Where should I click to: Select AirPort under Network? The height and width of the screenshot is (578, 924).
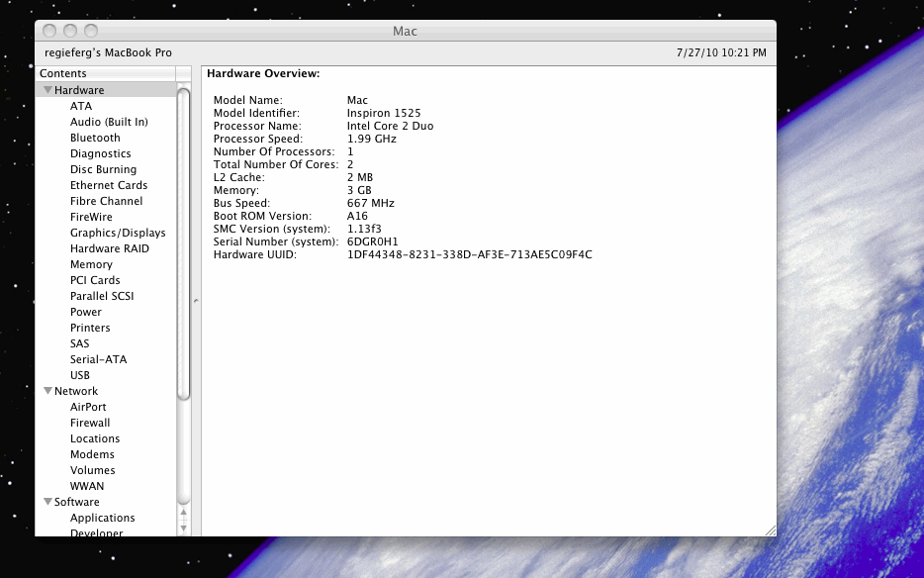pyautogui.click(x=88, y=407)
